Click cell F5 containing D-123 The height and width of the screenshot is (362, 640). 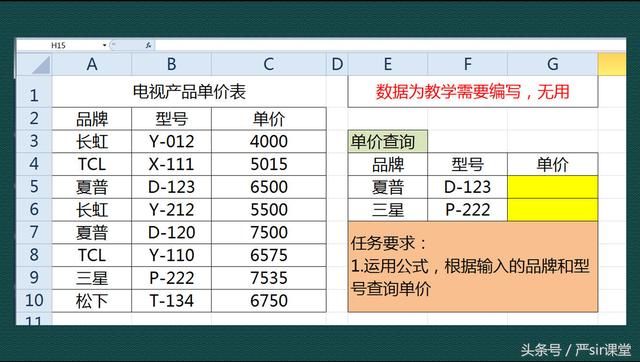point(467,187)
